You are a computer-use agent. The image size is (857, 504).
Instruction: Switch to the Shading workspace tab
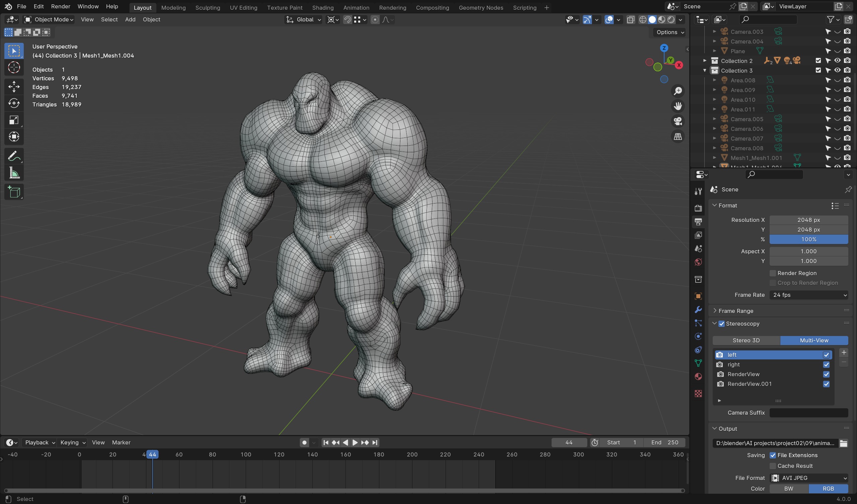point(322,7)
